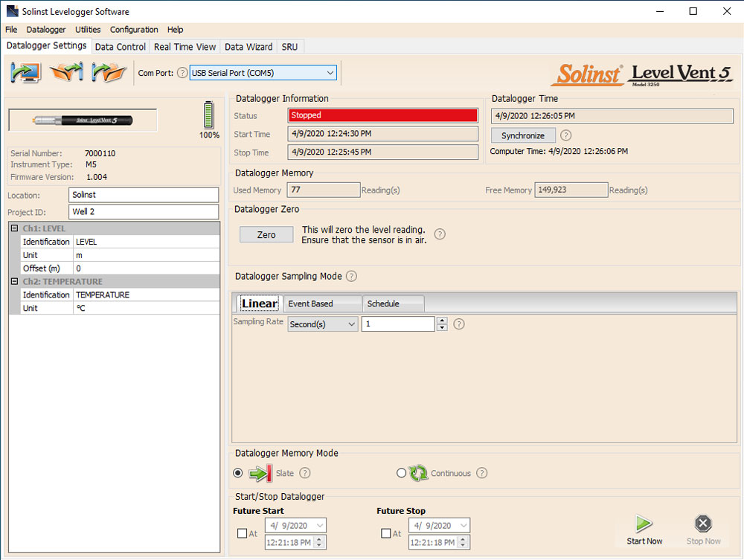Image resolution: width=744 pixels, height=560 pixels.
Task: Edit the Location field containing Solinst
Action: pyautogui.click(x=144, y=196)
